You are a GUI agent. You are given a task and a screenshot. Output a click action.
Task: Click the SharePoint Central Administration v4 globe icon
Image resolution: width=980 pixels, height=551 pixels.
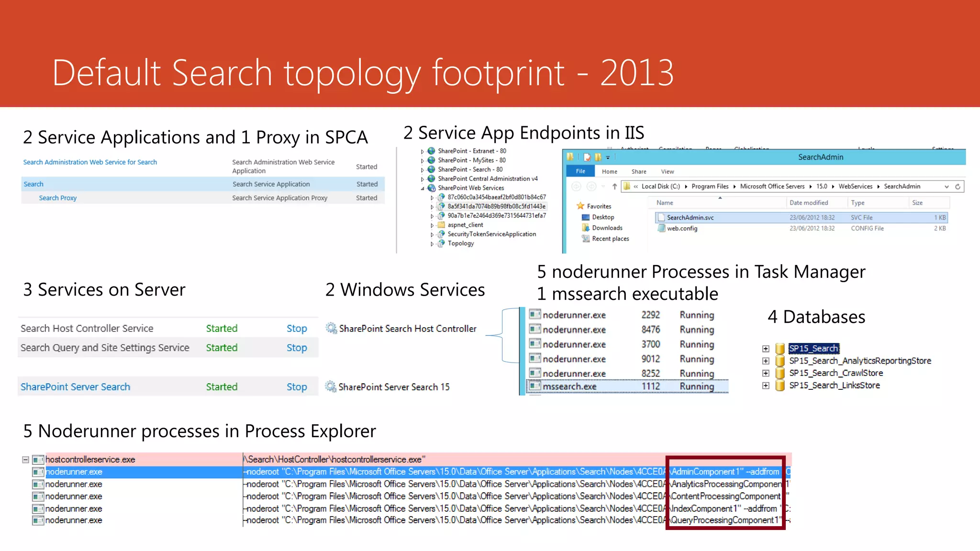click(431, 178)
